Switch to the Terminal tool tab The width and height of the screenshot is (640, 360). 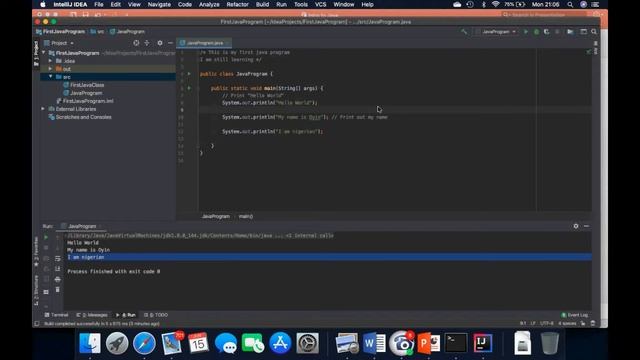56,315
